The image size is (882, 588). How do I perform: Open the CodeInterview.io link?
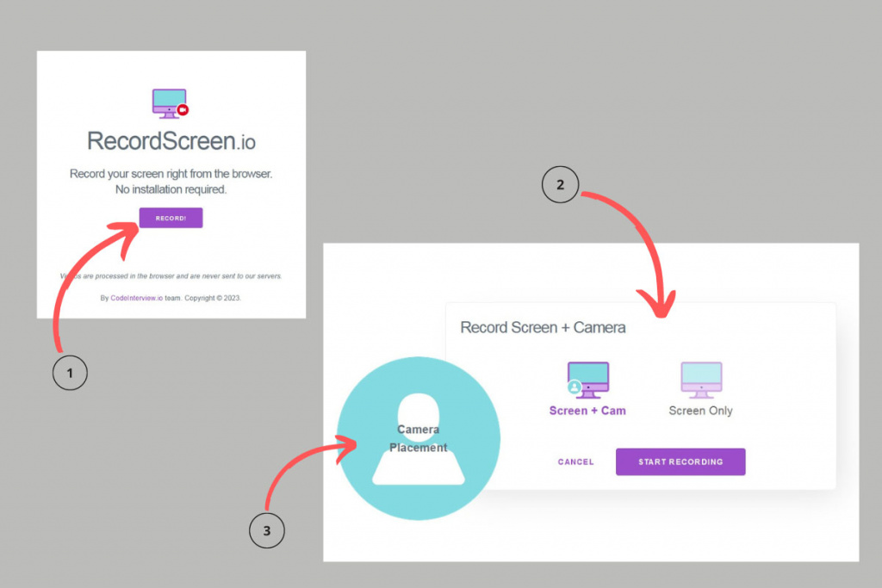pyautogui.click(x=137, y=298)
